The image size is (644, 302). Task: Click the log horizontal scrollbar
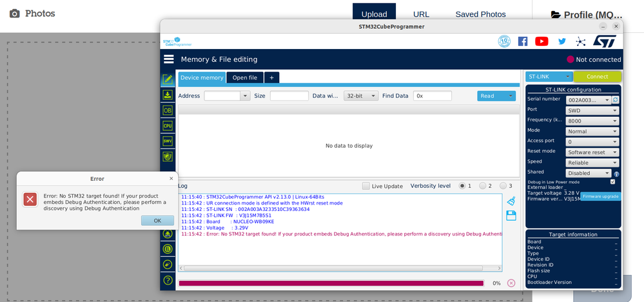click(x=340, y=268)
